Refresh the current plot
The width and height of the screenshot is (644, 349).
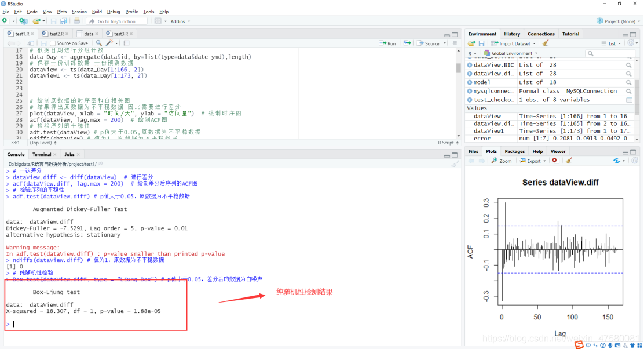[x=634, y=161]
